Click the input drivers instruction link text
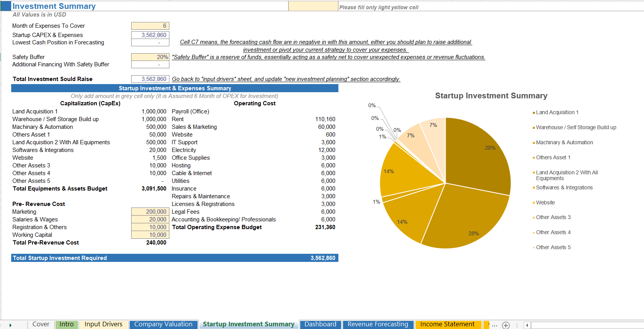 coord(286,79)
